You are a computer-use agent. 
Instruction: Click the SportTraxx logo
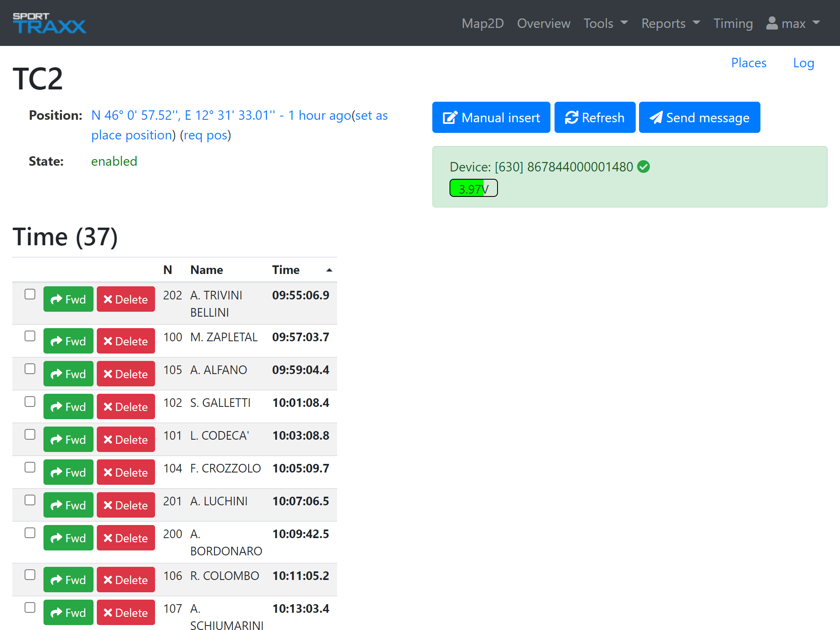[x=49, y=23]
